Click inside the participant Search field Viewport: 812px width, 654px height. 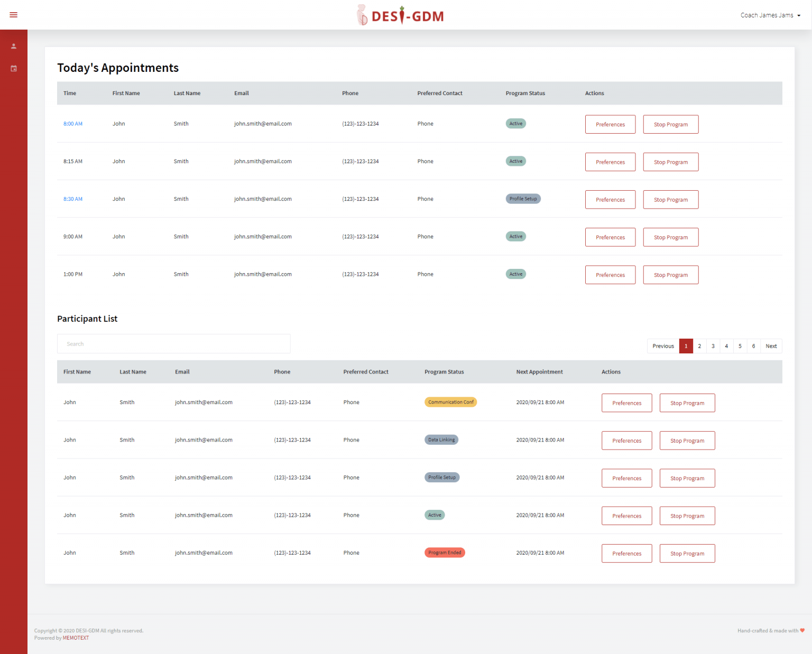(x=173, y=344)
